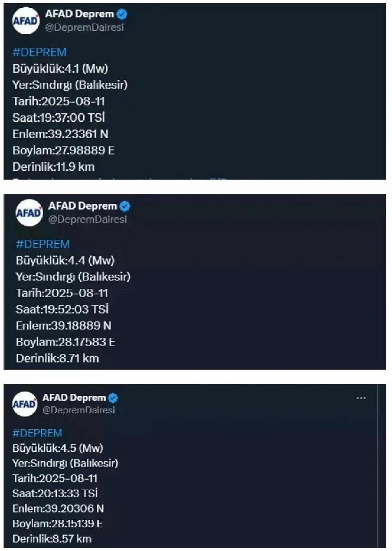Open three-dot more menu on third tweet
Image resolution: width=392 pixels, height=551 pixels.
361,398
